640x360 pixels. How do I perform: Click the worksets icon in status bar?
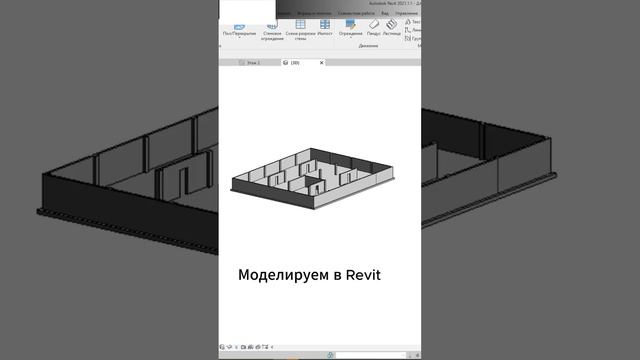pos(330,356)
